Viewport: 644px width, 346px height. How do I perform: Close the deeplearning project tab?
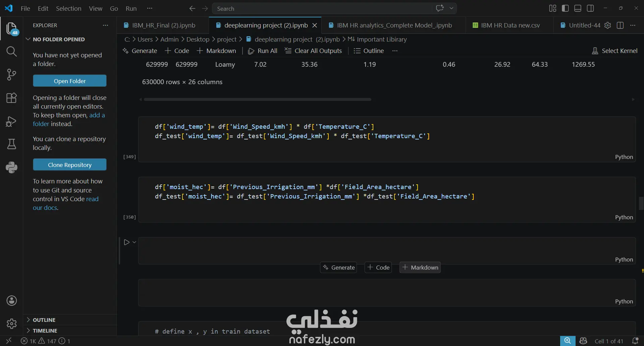(315, 25)
